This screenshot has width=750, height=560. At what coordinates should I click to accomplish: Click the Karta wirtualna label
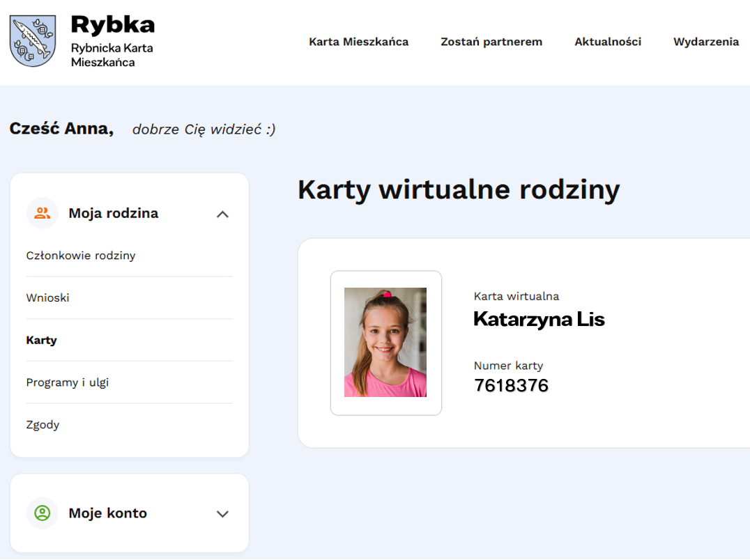click(516, 296)
